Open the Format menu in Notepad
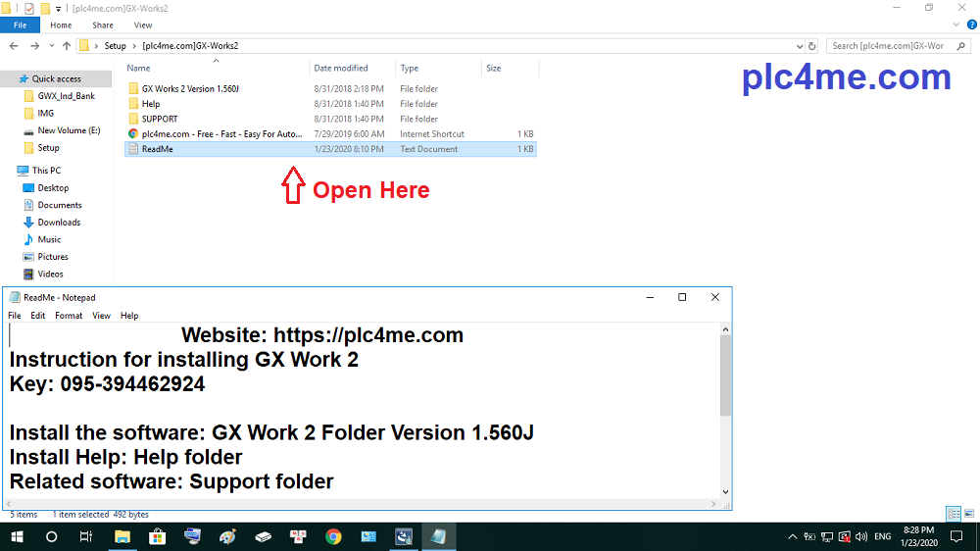 [69, 316]
